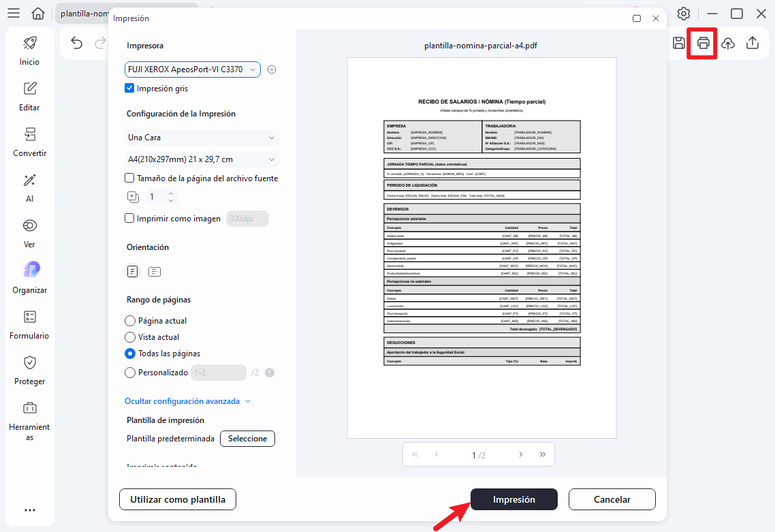
Task: Switch to the Organizar panel
Action: pos(29,279)
